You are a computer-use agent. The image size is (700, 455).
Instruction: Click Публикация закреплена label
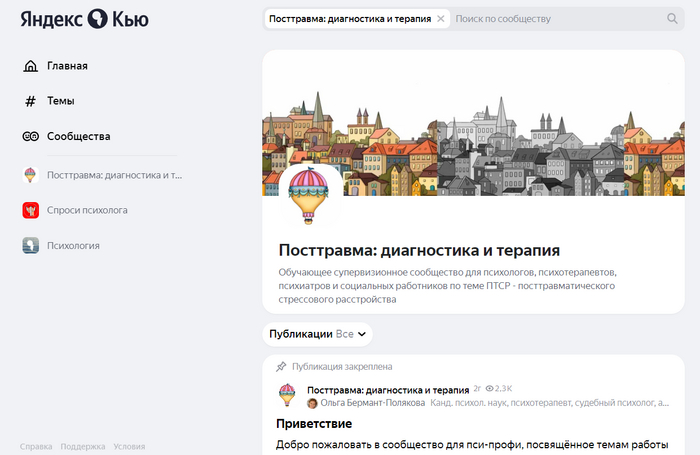pos(342,367)
